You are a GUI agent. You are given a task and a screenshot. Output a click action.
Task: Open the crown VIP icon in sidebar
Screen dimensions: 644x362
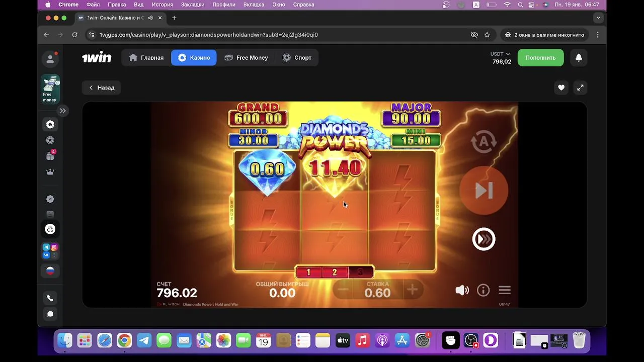[50, 172]
